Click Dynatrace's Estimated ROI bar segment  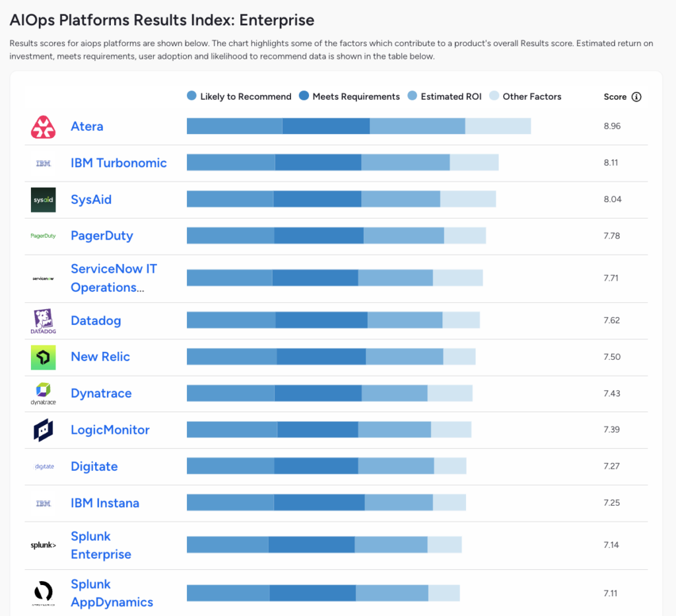pyautogui.click(x=395, y=393)
